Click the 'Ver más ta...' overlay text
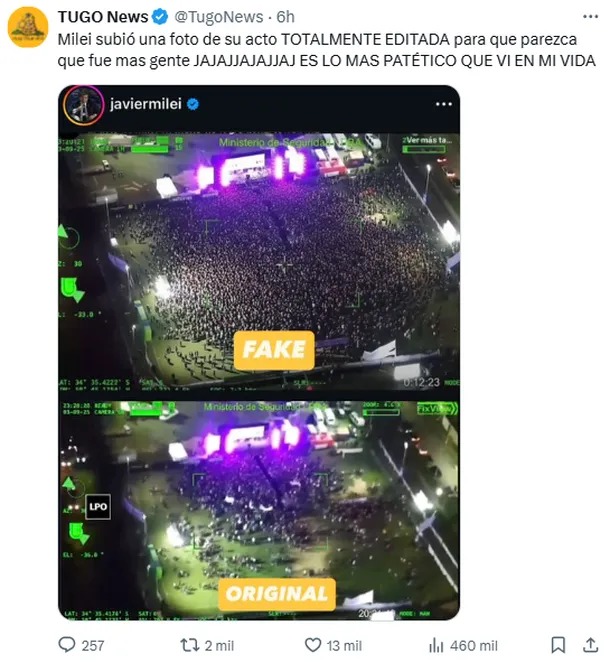The width and height of the screenshot is (610, 663). (x=427, y=140)
